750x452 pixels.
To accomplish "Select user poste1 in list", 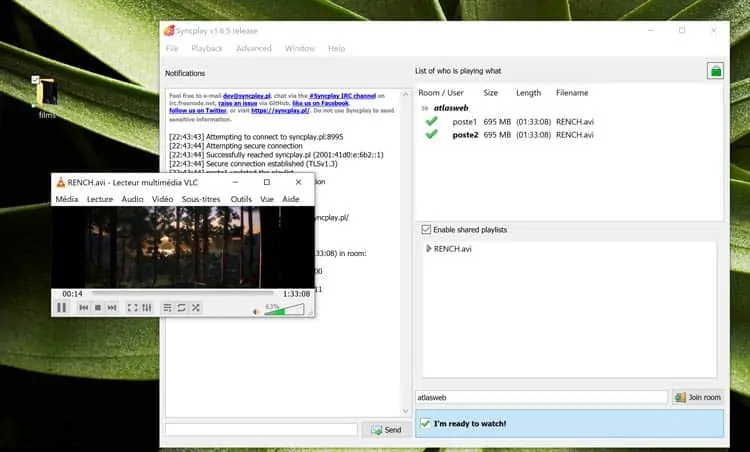I will 464,122.
